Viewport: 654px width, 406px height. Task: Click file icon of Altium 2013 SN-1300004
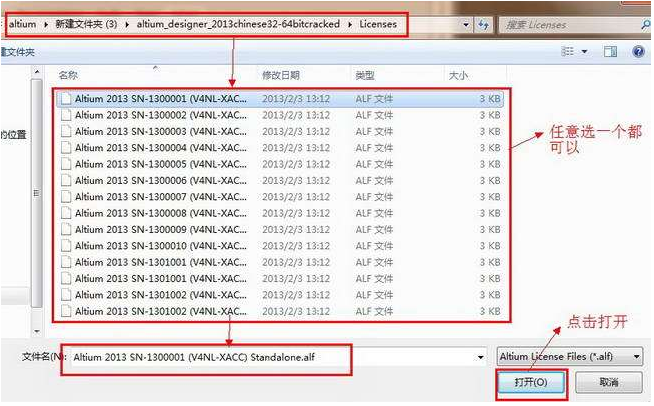click(x=65, y=148)
